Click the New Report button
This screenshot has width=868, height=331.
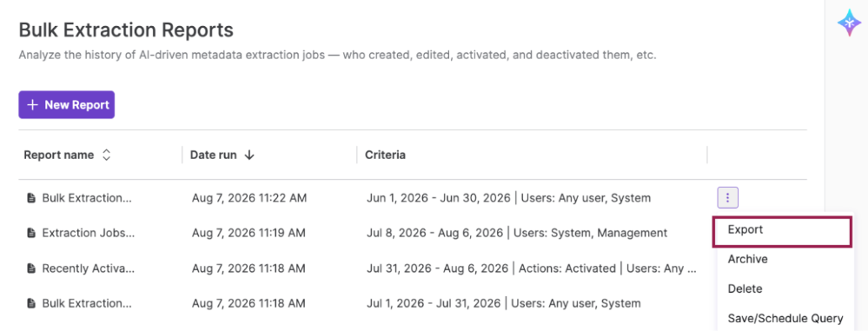click(66, 104)
